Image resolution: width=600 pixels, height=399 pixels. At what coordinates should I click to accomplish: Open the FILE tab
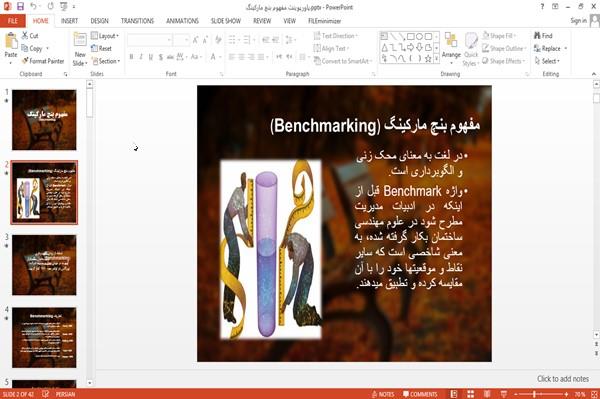click(13, 21)
